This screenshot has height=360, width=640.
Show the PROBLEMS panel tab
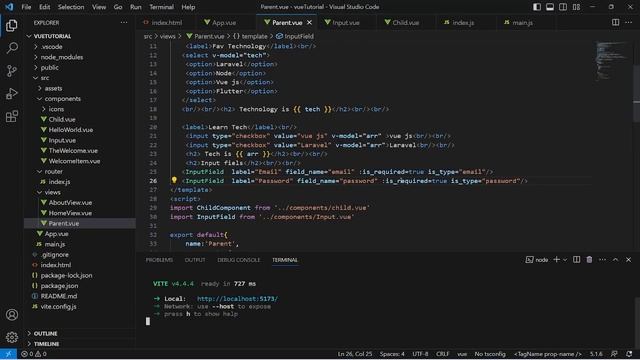(159, 260)
